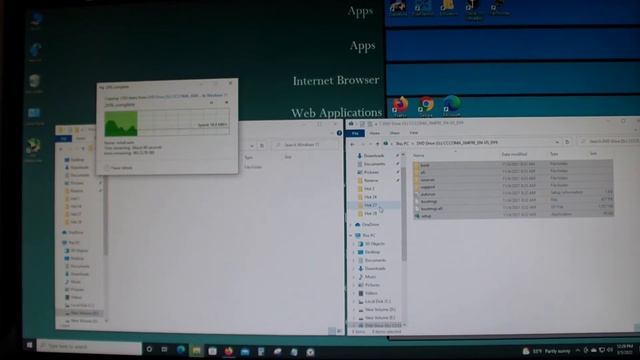The height and width of the screenshot is (360, 640).
Task: Open View ribbon tab in DVD Drive window
Action: pyautogui.click(x=414, y=133)
